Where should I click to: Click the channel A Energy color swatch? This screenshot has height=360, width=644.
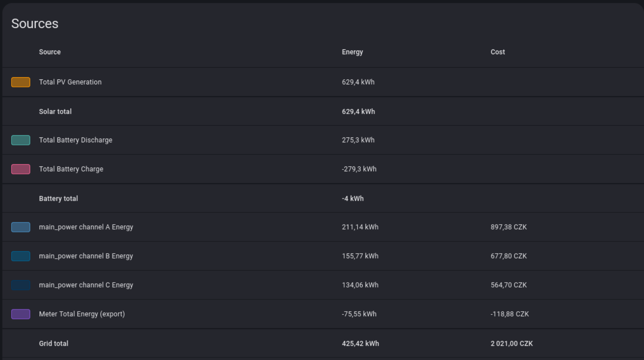(x=21, y=227)
